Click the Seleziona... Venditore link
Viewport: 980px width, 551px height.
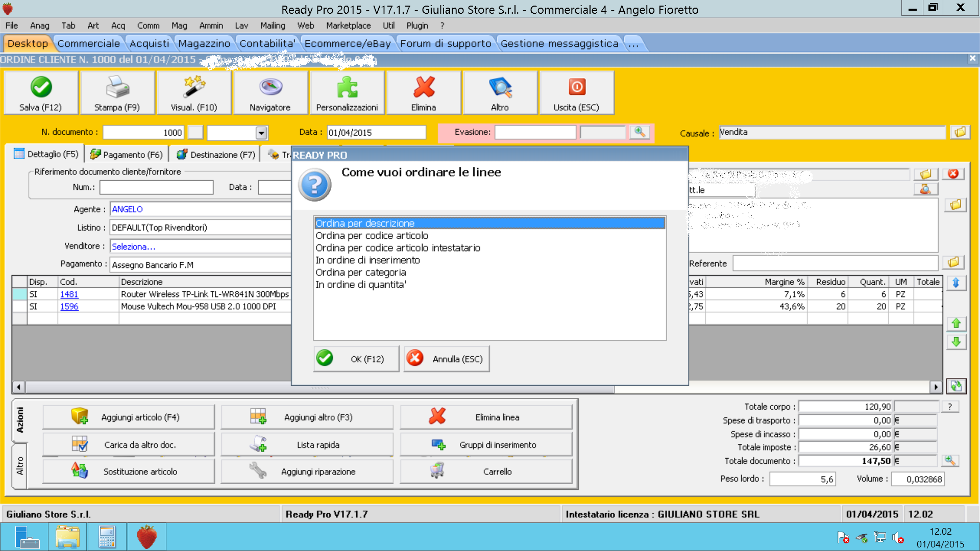click(x=133, y=246)
